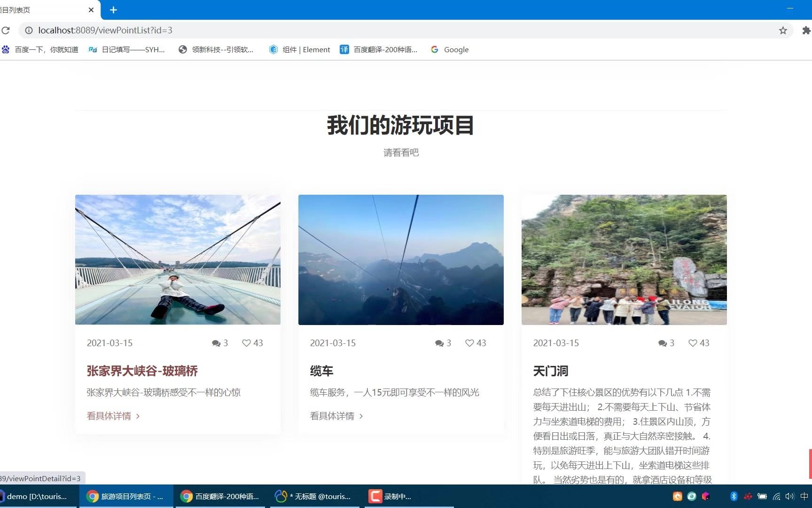Open the 日记填写 bookmark

pos(126,50)
